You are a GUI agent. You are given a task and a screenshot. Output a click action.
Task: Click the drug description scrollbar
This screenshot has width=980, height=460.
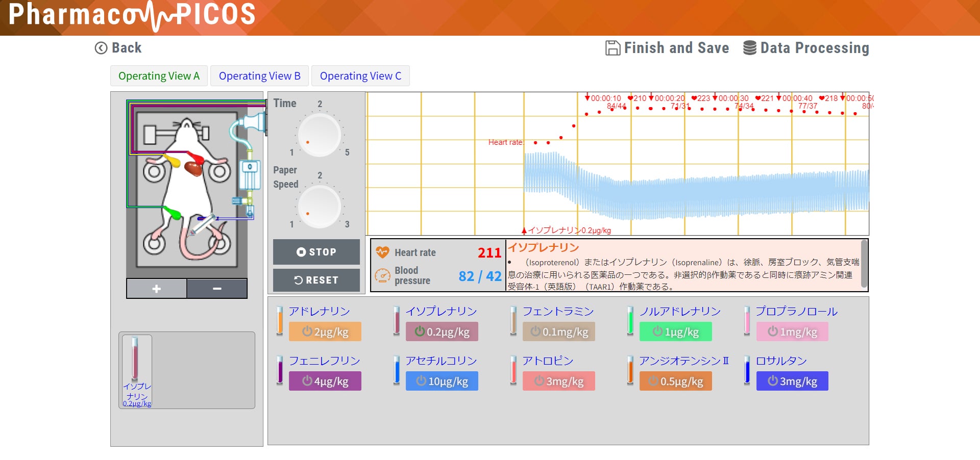point(864,264)
